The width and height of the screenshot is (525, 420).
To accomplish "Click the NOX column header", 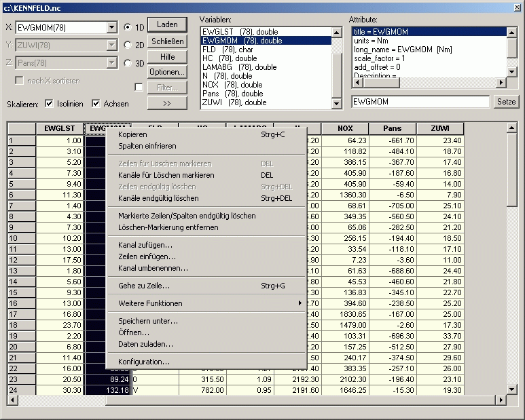I will coord(345,128).
